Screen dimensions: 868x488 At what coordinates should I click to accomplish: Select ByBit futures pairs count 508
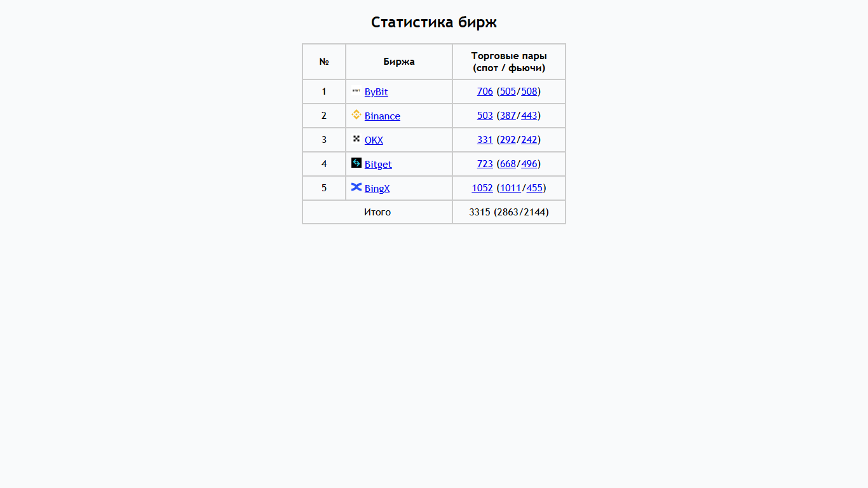[529, 91]
